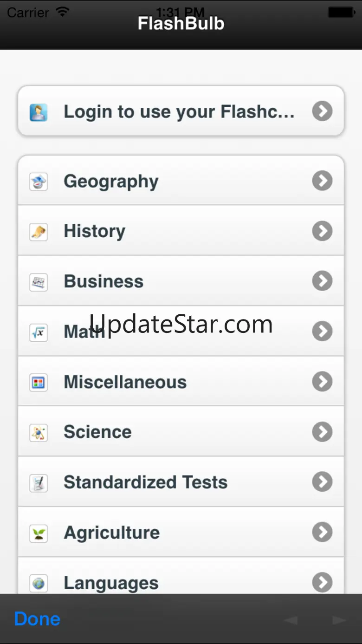Tap Login to use your Flashcards
The width and height of the screenshot is (362, 644).
[x=179, y=111]
